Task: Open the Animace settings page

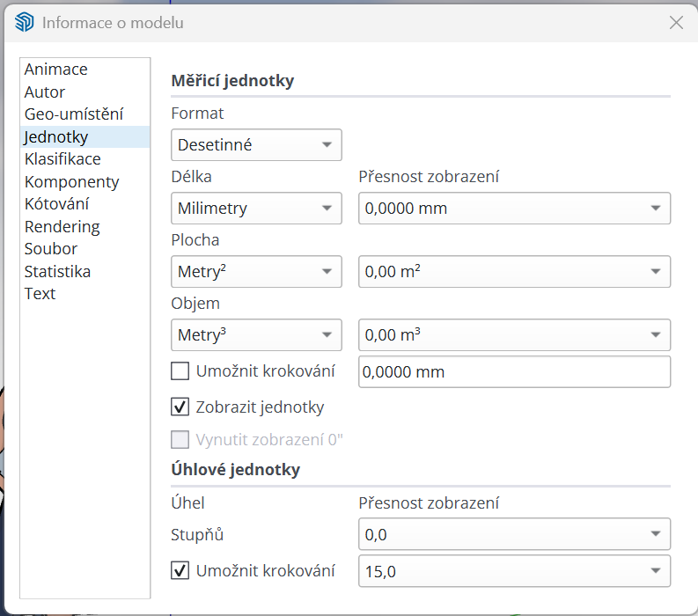Action: tap(55, 70)
